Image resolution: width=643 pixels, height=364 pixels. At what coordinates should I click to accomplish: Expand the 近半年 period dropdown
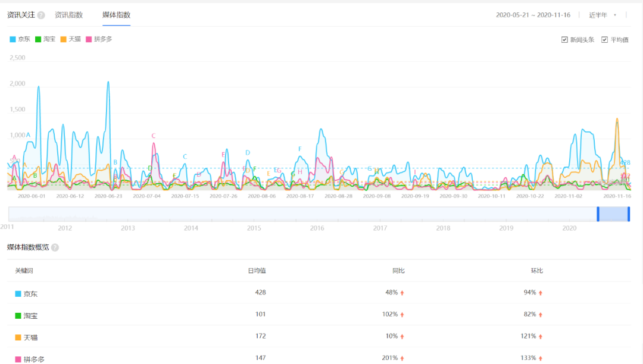pos(603,15)
